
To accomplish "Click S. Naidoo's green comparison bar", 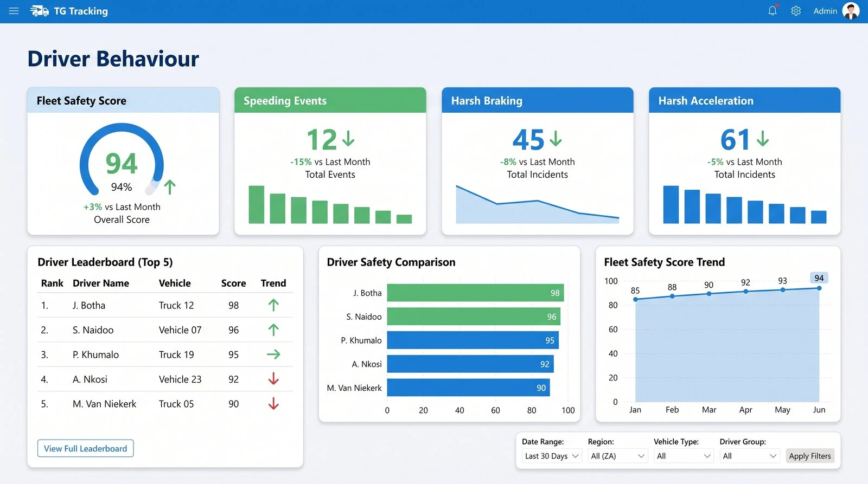I will pyautogui.click(x=474, y=317).
